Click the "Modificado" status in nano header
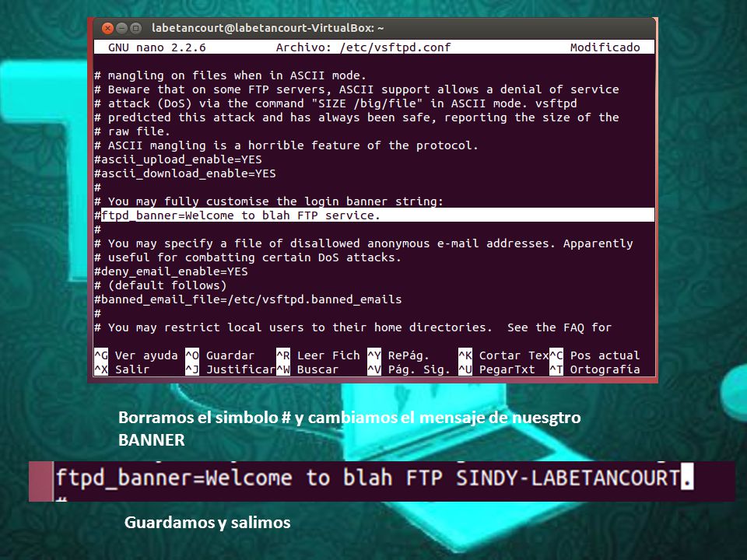Viewport: 747px width, 560px height. tap(605, 47)
